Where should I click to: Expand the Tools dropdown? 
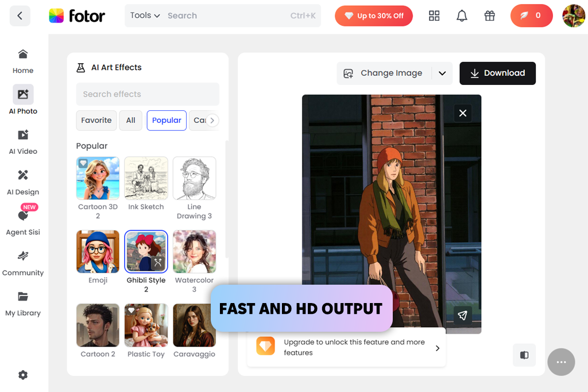[145, 15]
